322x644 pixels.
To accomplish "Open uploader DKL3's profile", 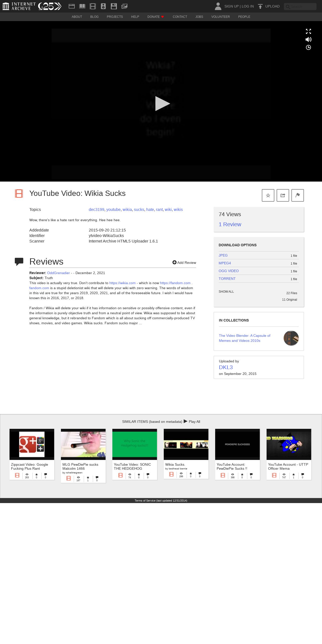I will point(226,367).
